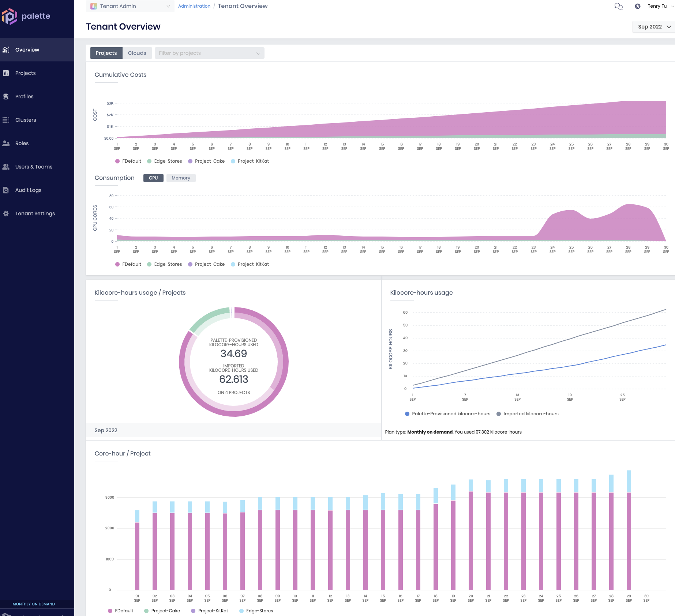675x616 pixels.
Task: Click the Core-hour / Project section title
Action: coord(123,453)
